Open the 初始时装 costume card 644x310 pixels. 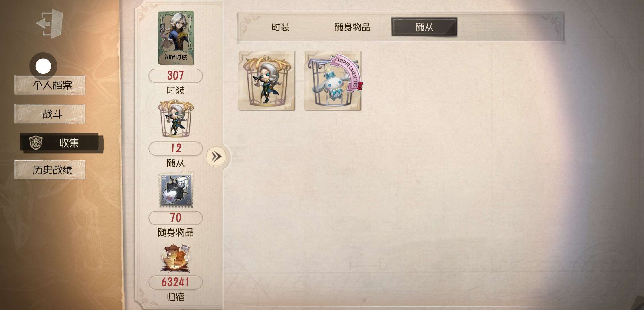pos(176,38)
